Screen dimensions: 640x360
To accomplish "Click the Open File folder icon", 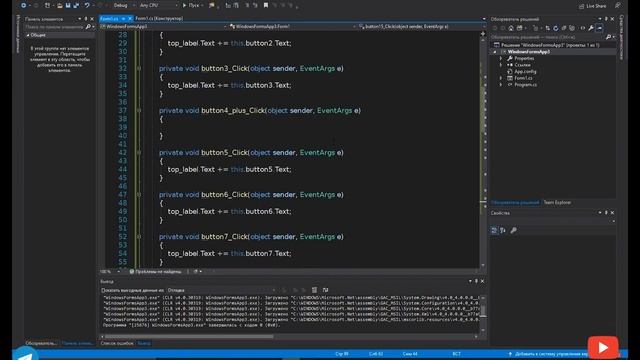I will pyautogui.click(x=60, y=5).
